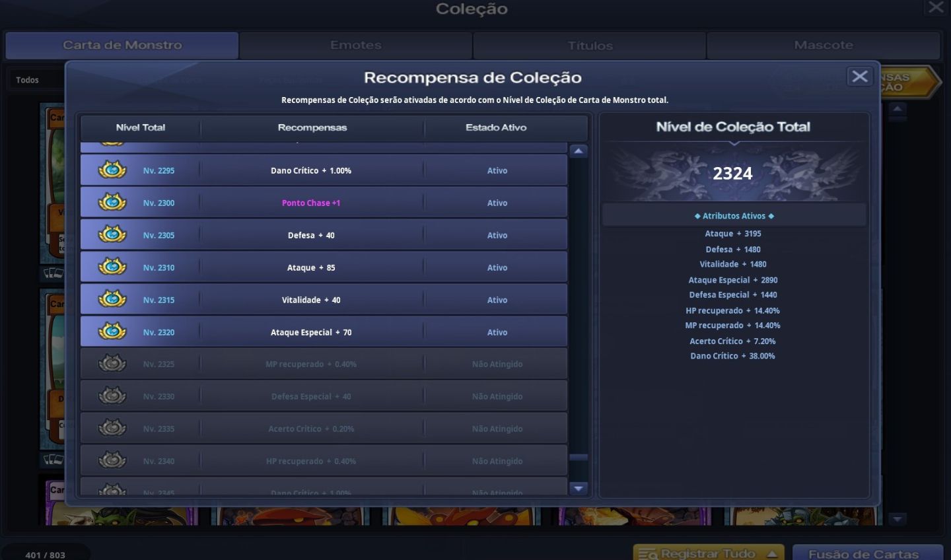The image size is (951, 560).
Task: Click the Atributos Ativos header
Action: pyautogui.click(x=734, y=216)
